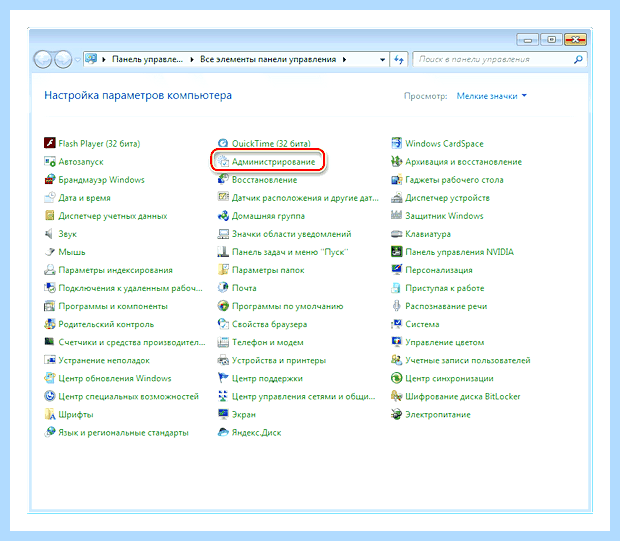Click Параметры папок icon
The width and height of the screenshot is (620, 541).
223,270
